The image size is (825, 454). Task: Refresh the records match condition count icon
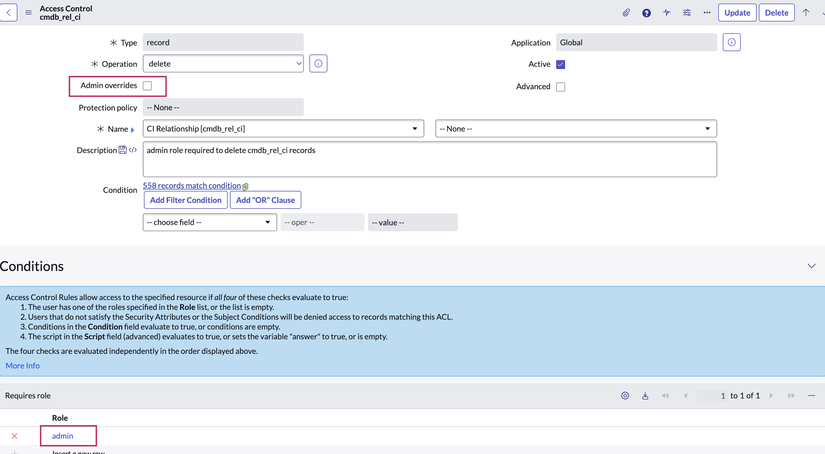tap(246, 186)
